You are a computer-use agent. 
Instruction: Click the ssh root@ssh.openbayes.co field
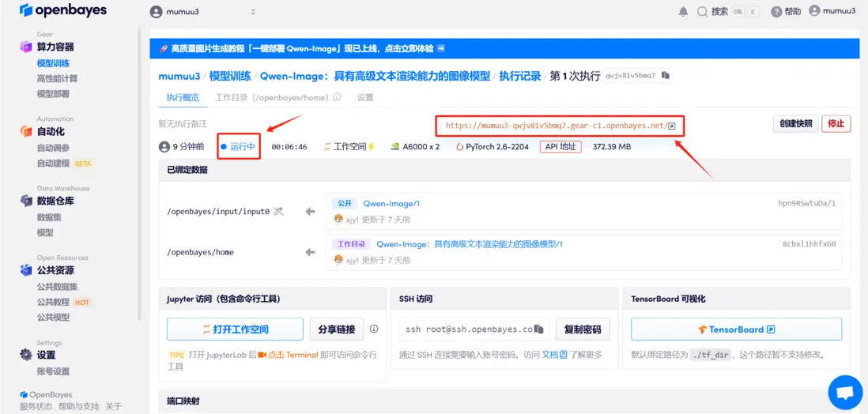(474, 329)
